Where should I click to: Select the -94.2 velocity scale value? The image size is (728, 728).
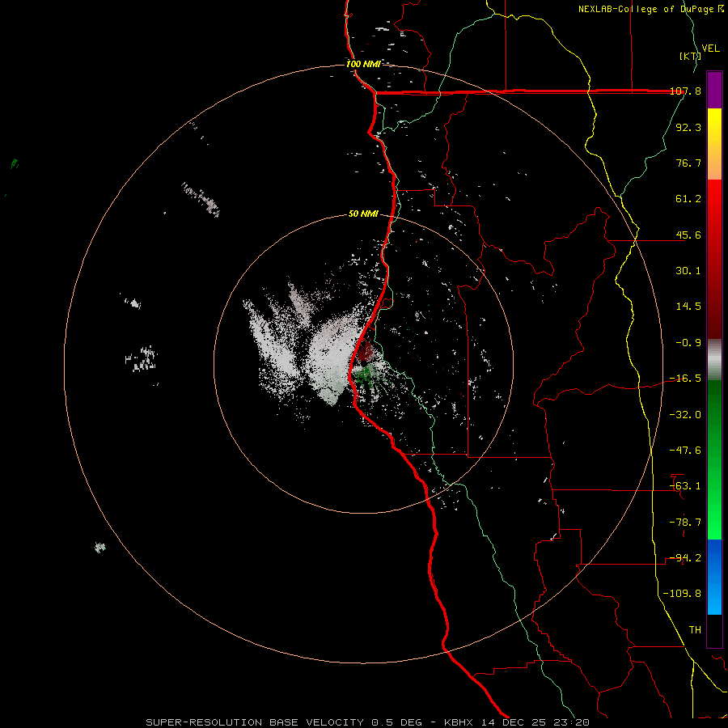(x=685, y=557)
